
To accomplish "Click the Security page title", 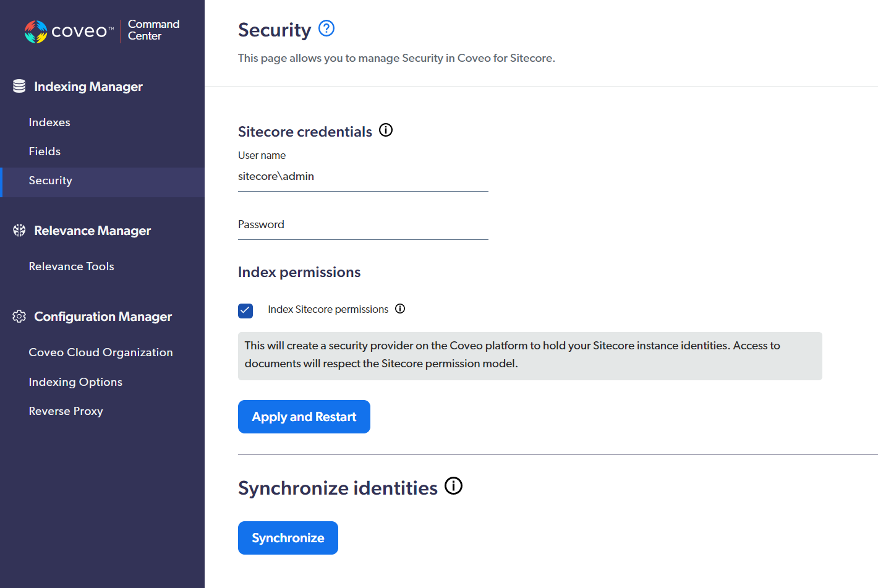I will click(x=275, y=30).
